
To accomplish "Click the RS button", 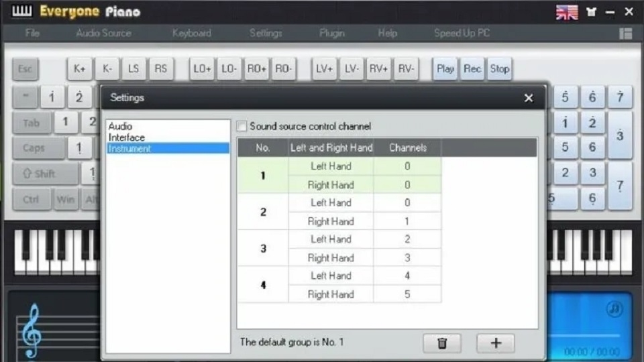I will tap(160, 68).
